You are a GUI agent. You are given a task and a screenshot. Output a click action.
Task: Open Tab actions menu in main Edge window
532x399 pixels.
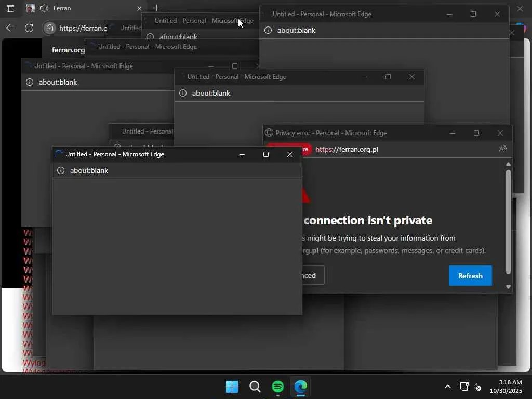point(10,8)
